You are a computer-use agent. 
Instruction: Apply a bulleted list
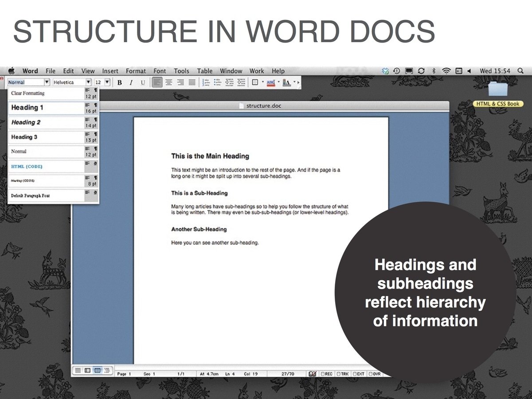point(218,82)
